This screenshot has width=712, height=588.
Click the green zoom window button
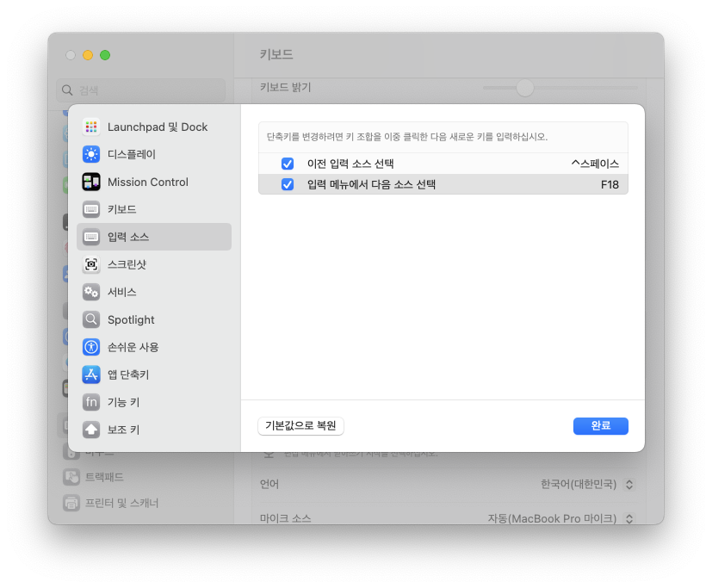[x=105, y=55]
